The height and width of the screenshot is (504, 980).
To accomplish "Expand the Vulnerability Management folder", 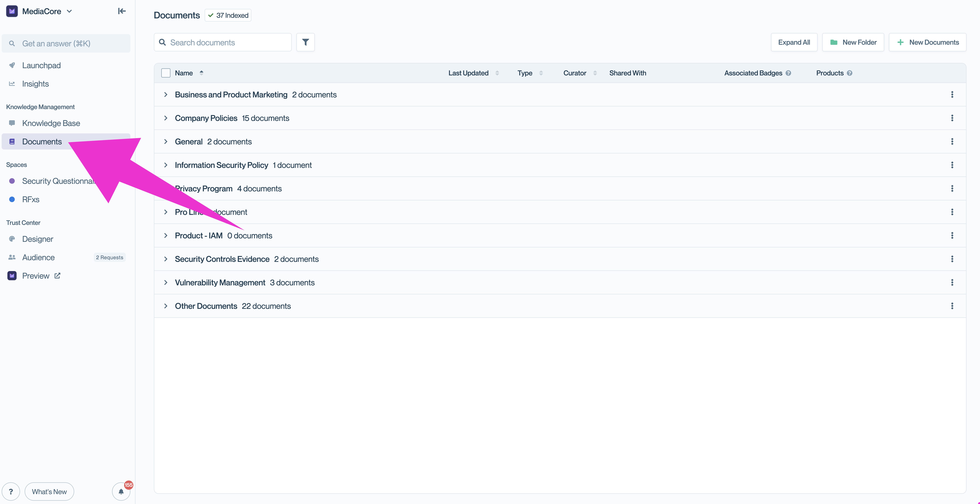I will point(166,282).
